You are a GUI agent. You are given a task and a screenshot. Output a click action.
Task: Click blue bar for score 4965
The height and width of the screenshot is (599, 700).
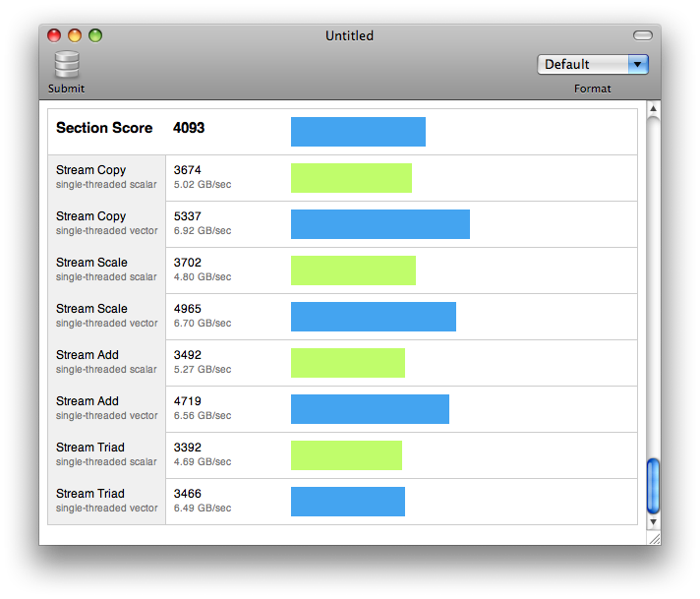click(x=374, y=317)
